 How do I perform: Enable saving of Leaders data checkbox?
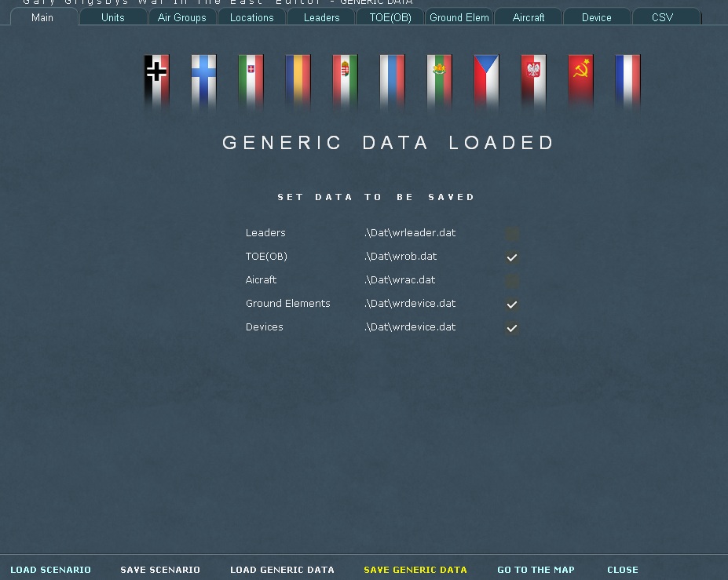tap(512, 234)
